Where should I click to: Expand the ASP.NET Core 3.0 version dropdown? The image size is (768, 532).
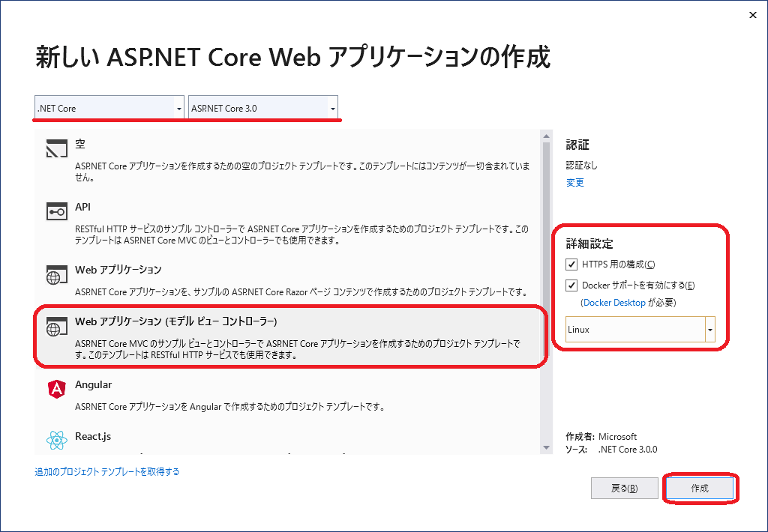pos(332,109)
